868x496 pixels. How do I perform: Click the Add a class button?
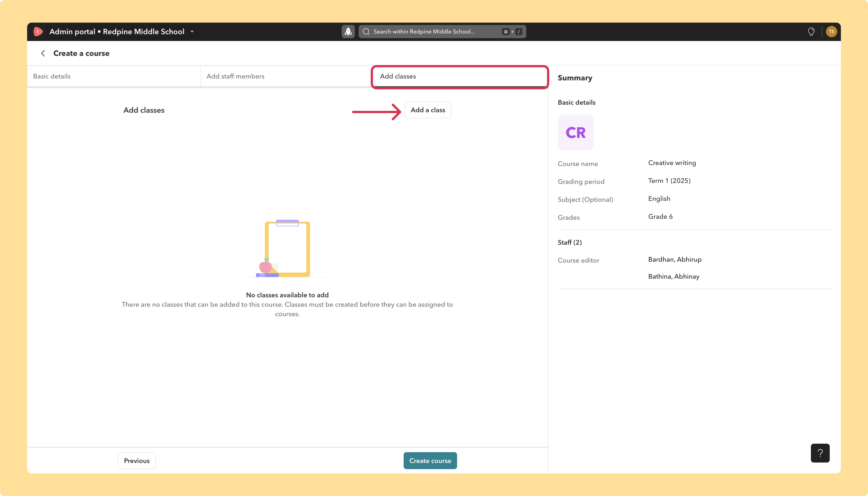pyautogui.click(x=428, y=110)
